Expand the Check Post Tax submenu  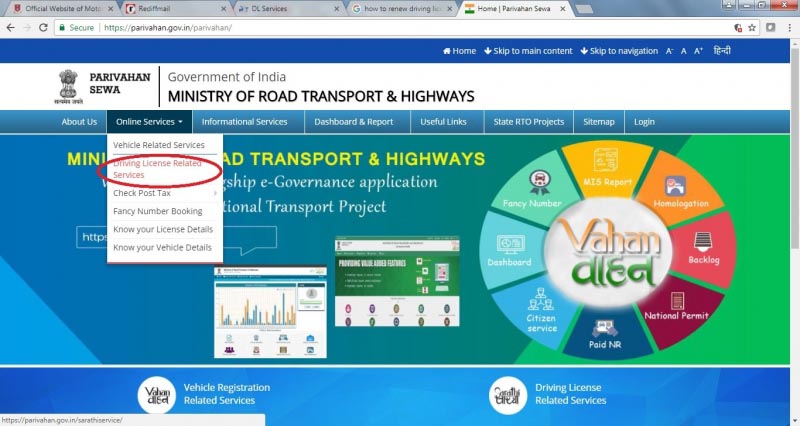point(165,193)
